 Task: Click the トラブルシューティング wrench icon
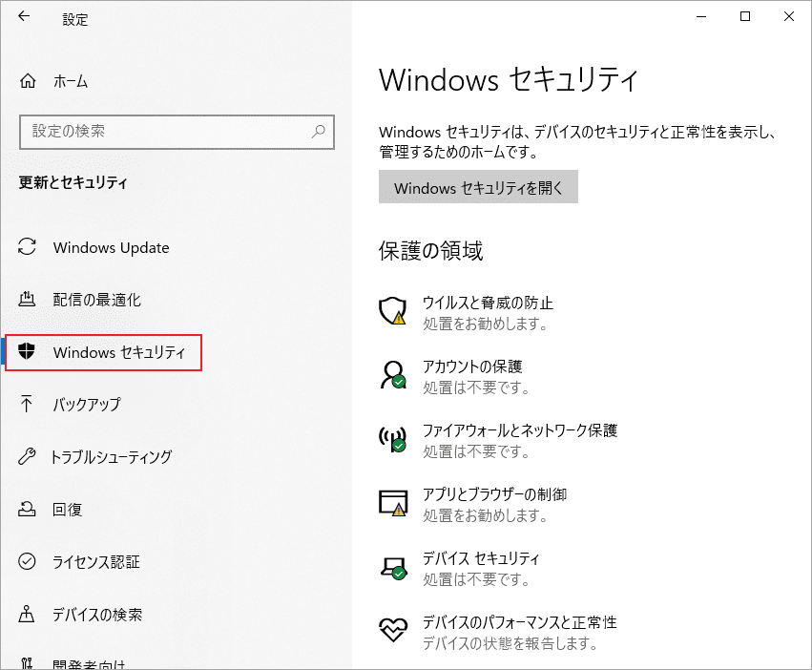[x=27, y=456]
